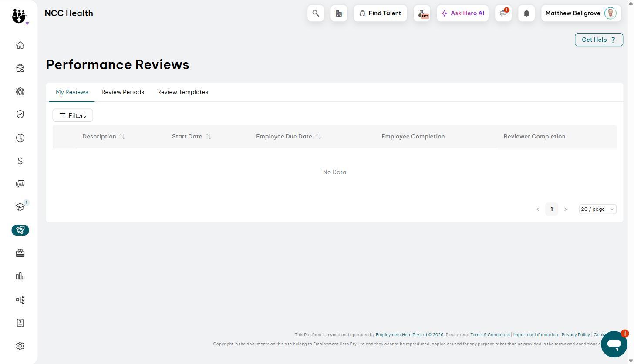Open the Home dashboard icon in sidebar
The image size is (634, 364).
[x=20, y=45]
